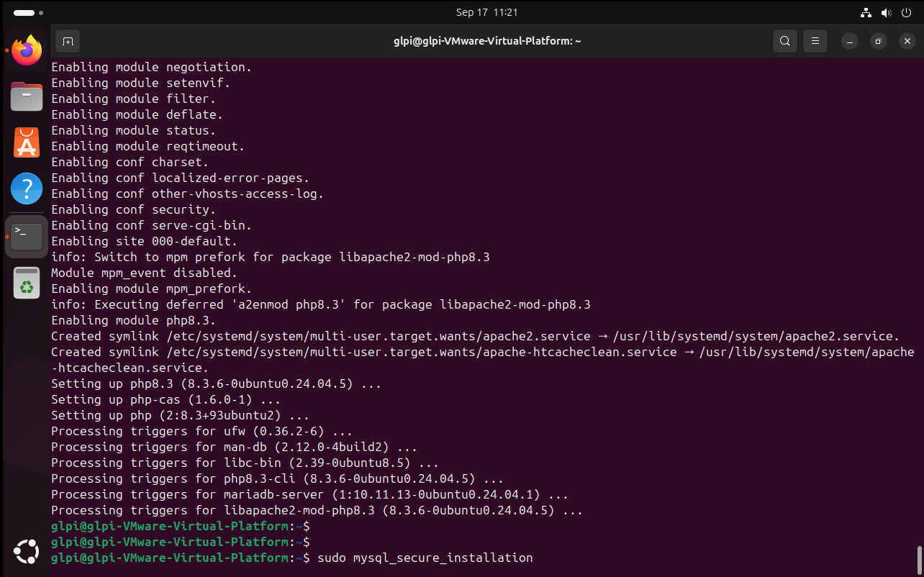924x577 pixels.
Task: Open App Center from the dock
Action: click(x=26, y=142)
